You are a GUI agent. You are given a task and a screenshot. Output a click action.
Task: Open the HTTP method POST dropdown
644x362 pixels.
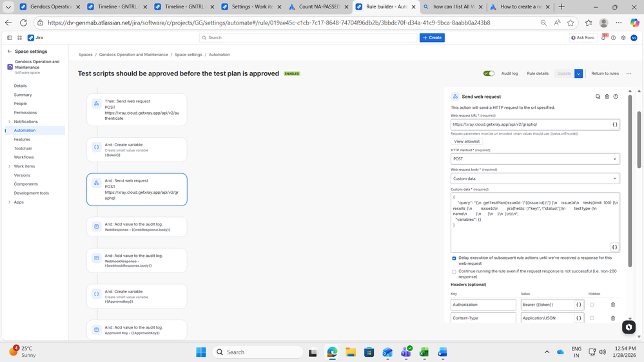click(535, 159)
